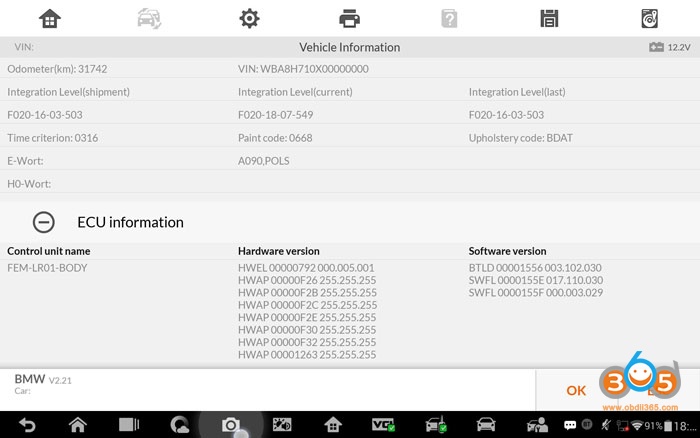Image resolution: width=700 pixels, height=438 pixels.
Task: Open settings via the gear icon
Action: [x=249, y=19]
